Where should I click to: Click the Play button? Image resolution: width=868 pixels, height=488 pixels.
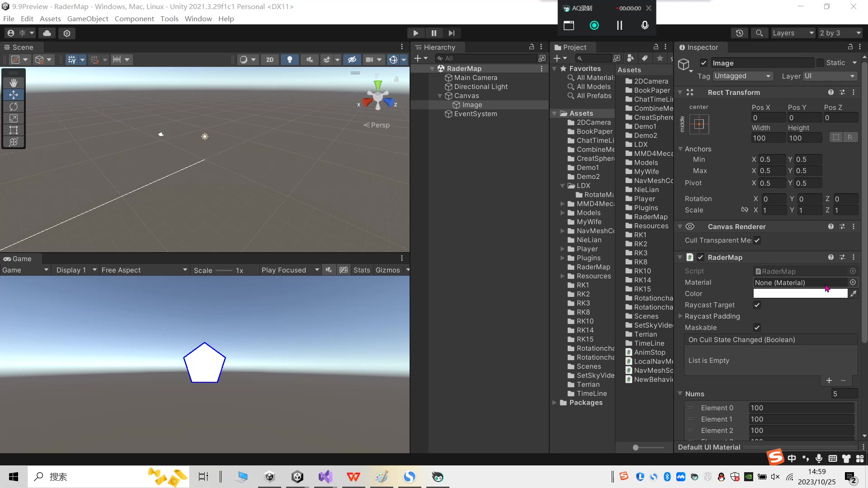[415, 33]
